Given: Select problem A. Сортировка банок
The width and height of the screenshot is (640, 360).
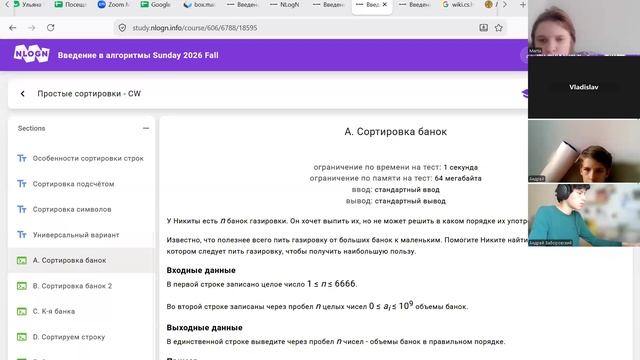Looking at the screenshot, I should coord(81,260).
